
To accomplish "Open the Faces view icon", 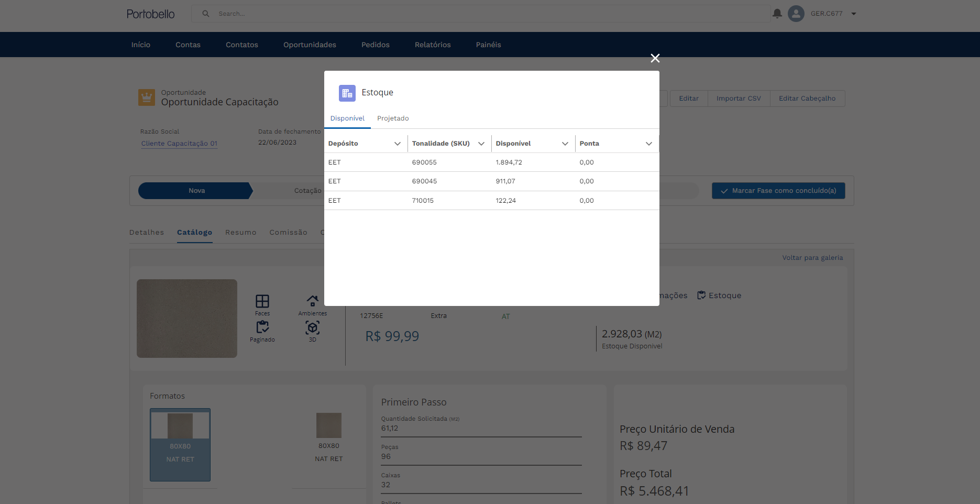I will 262,302.
